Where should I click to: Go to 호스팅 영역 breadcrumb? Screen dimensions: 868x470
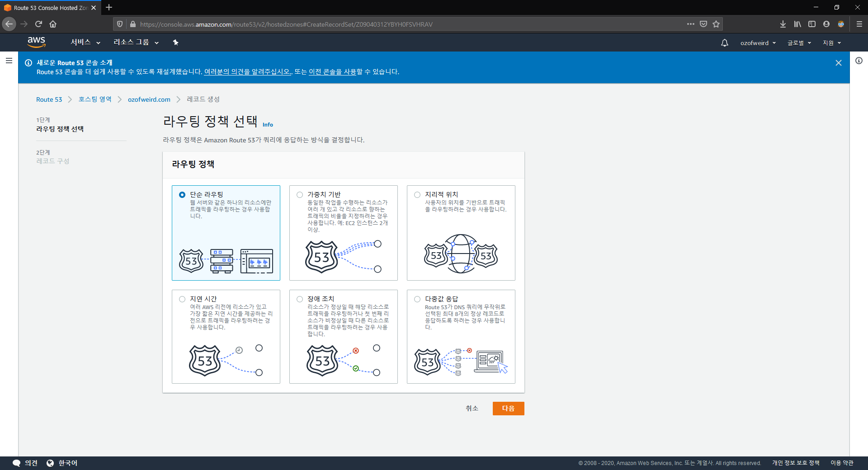95,99
